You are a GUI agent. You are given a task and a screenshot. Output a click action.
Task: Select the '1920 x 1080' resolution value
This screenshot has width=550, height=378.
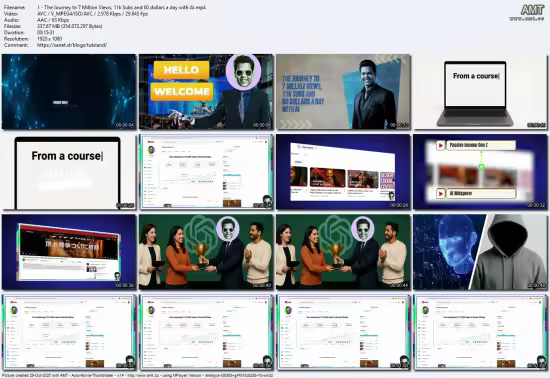coord(49,39)
